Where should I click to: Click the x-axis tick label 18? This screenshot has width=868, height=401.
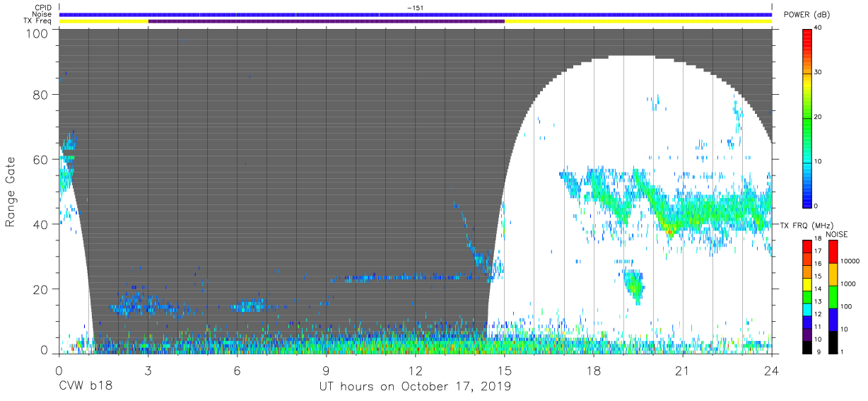[593, 370]
